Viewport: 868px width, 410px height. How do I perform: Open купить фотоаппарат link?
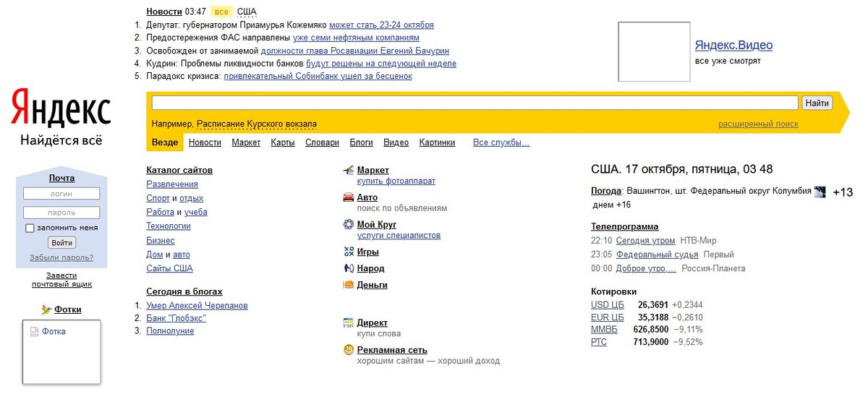tap(396, 181)
